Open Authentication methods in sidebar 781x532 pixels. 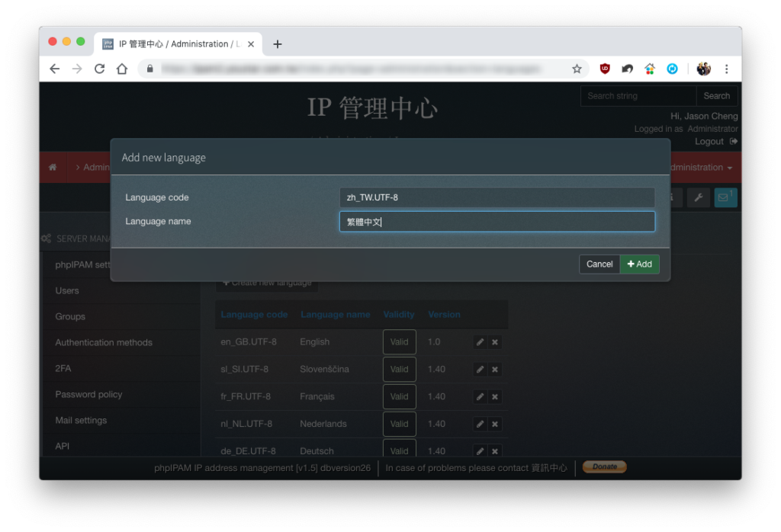coord(104,342)
